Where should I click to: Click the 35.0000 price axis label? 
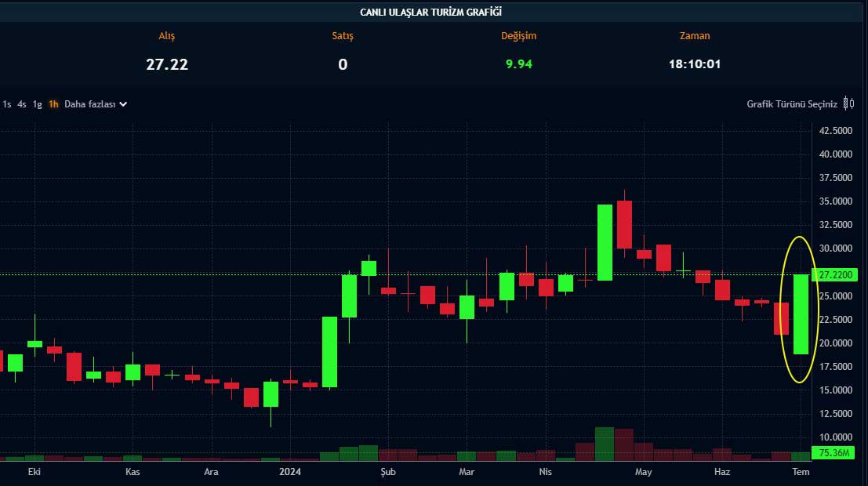point(835,201)
